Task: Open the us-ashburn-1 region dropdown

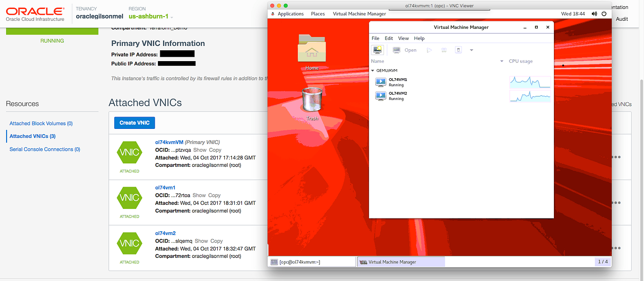Action: click(150, 16)
